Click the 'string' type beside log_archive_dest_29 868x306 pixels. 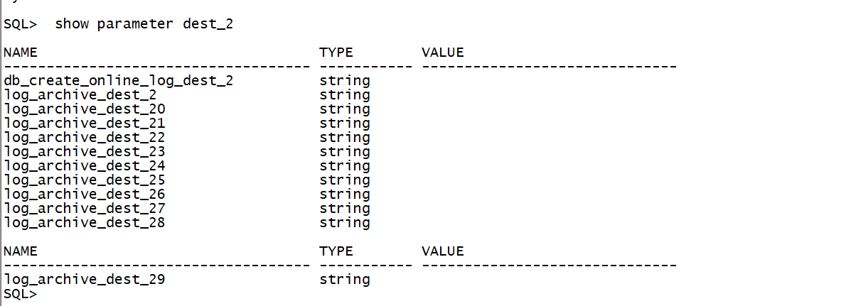pyautogui.click(x=345, y=280)
